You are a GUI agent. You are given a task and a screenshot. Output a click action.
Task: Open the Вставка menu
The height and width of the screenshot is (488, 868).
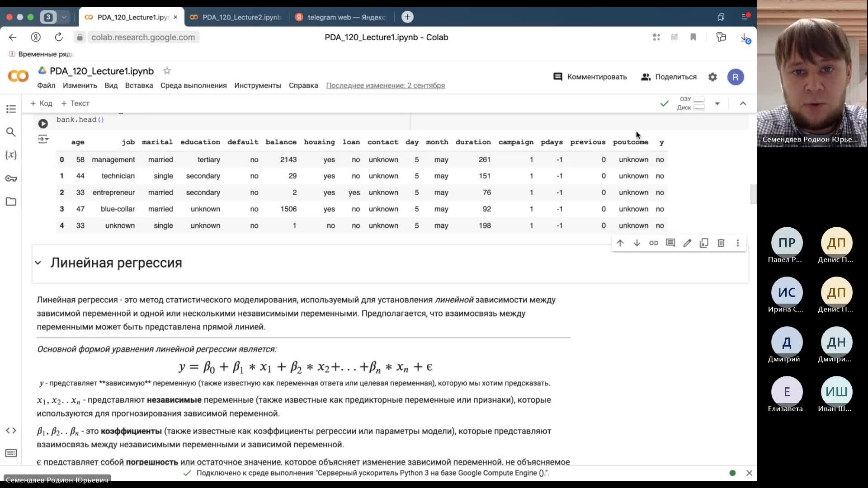(x=139, y=85)
